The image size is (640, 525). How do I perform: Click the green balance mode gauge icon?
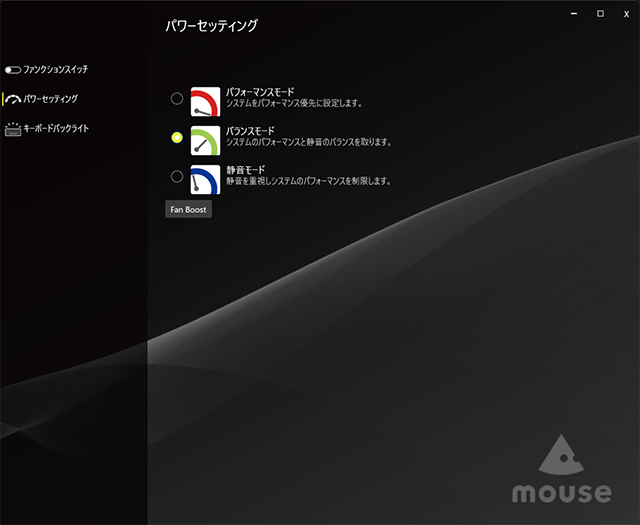[x=205, y=140]
